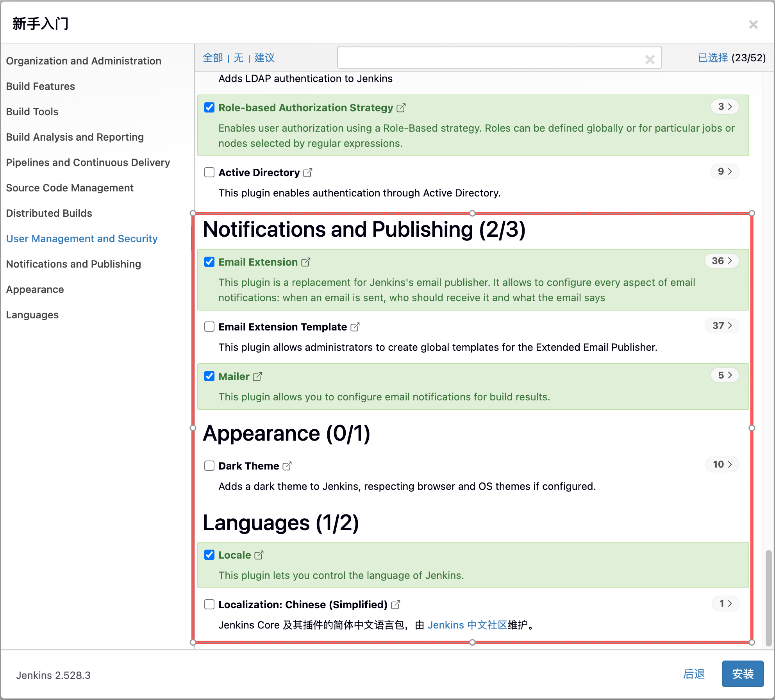Viewport: 775px width, 700px height.
Task: Open Active Directory plugin external link icon
Action: point(308,173)
